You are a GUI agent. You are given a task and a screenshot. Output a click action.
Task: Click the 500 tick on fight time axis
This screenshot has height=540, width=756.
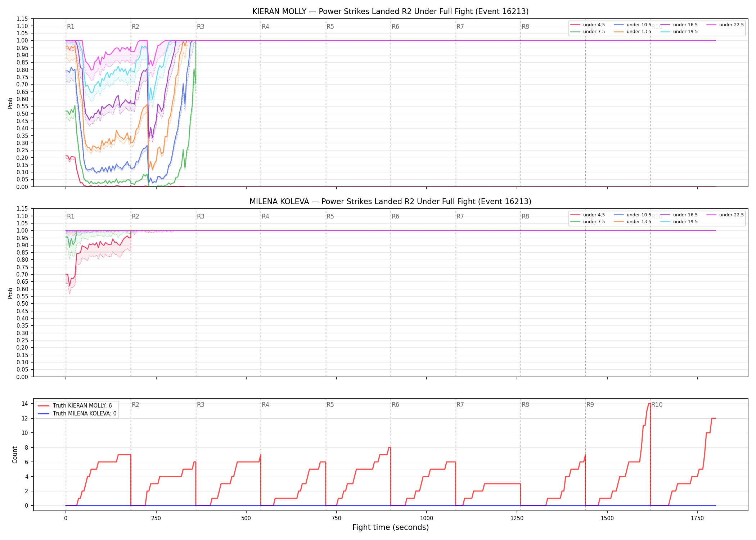coord(246,518)
